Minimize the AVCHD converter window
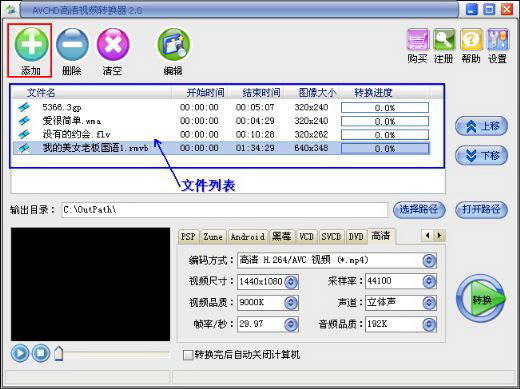The image size is (520, 389). click(x=472, y=9)
